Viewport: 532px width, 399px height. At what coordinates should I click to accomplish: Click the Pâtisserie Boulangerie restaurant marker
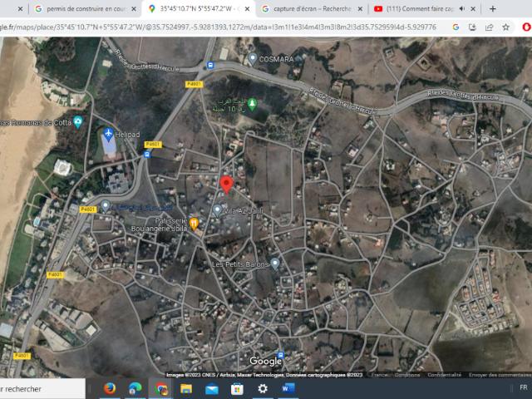(194, 222)
